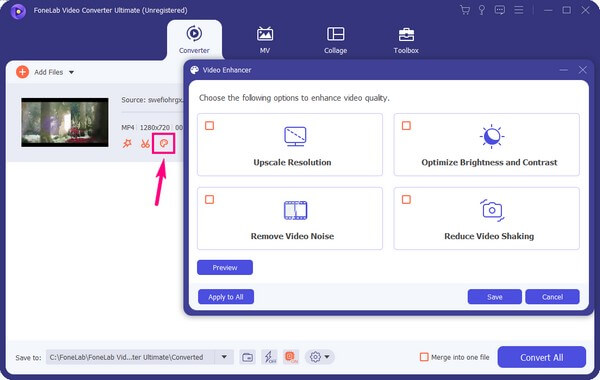The image size is (600, 380).
Task: Check Optimize Brightness and Contrast checkbox
Action: pos(406,126)
